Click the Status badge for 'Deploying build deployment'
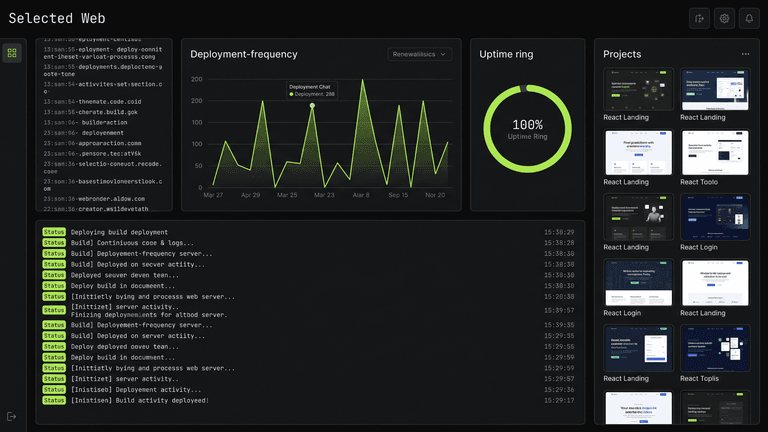 [54, 232]
